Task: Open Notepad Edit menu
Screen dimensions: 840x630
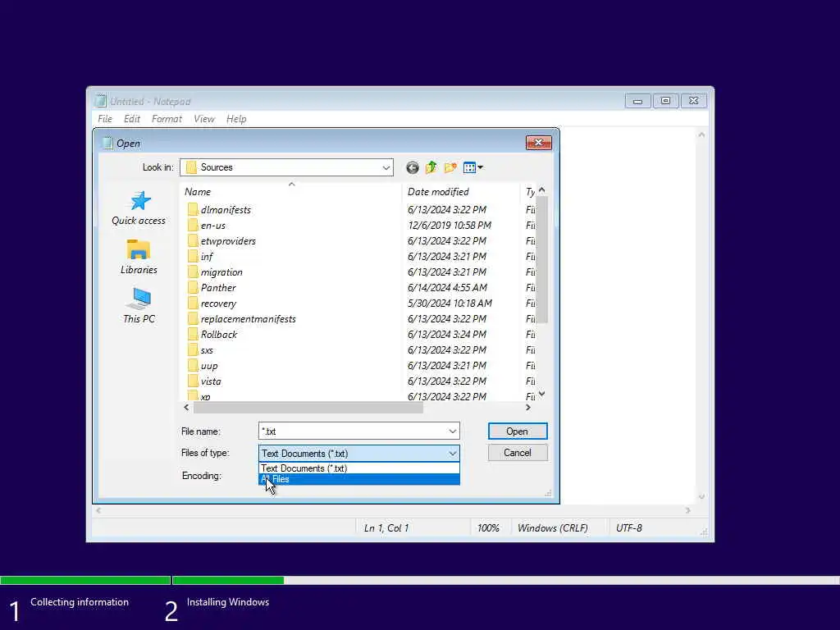Action: click(x=132, y=119)
